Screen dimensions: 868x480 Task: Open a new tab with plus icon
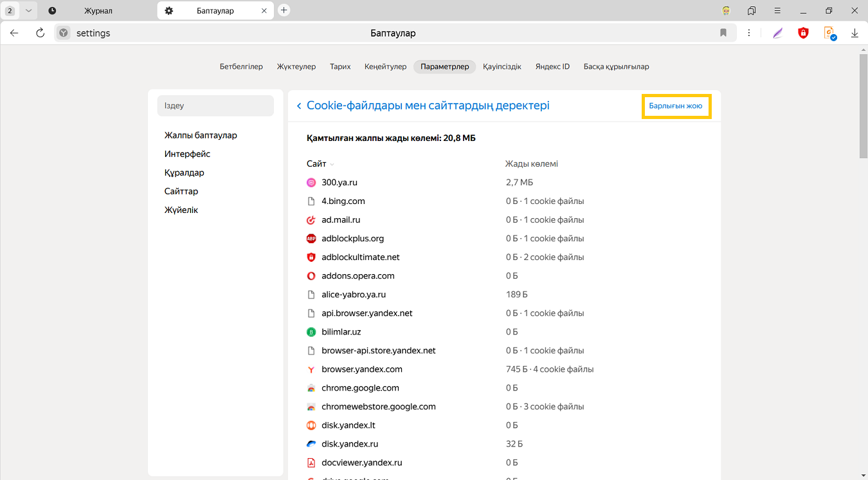click(x=284, y=10)
